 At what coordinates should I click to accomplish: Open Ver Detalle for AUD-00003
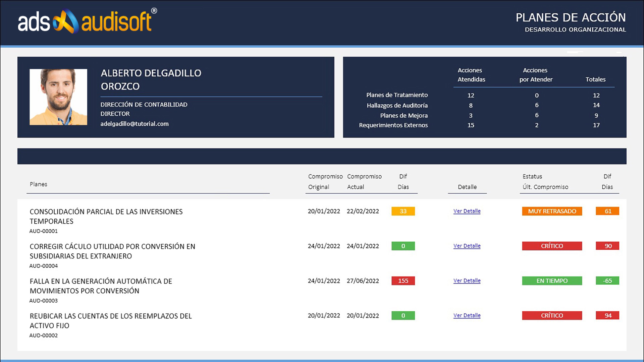[467, 281]
